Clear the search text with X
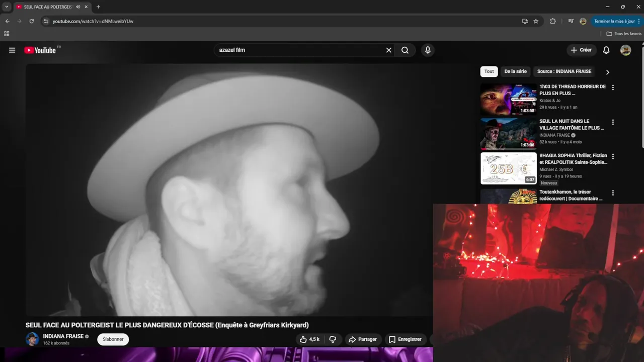 [x=388, y=50]
